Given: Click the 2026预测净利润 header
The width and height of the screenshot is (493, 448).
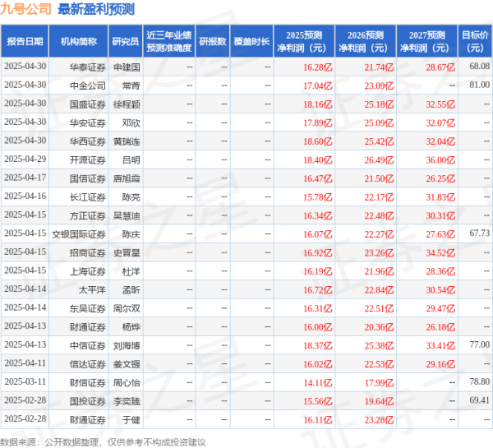Looking at the screenshot, I should [366, 41].
